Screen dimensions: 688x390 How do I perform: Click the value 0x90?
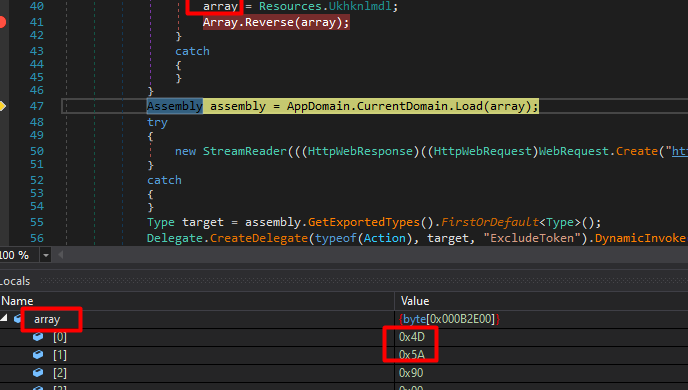click(x=411, y=373)
